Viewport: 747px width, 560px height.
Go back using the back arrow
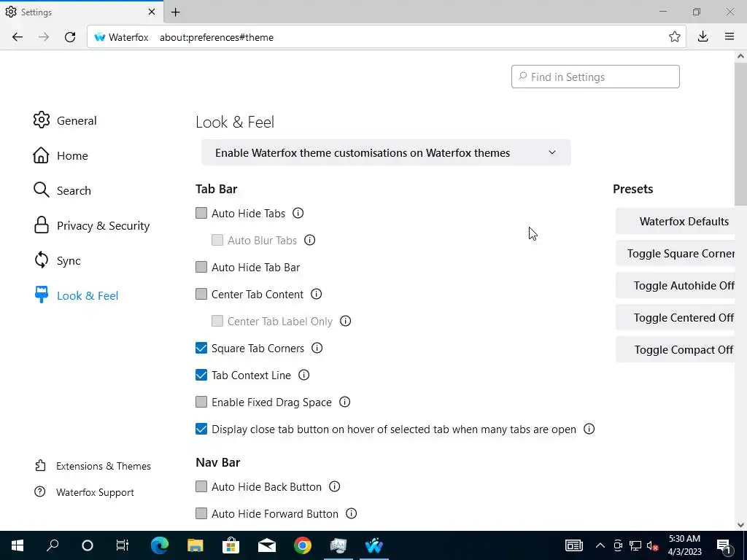18,37
